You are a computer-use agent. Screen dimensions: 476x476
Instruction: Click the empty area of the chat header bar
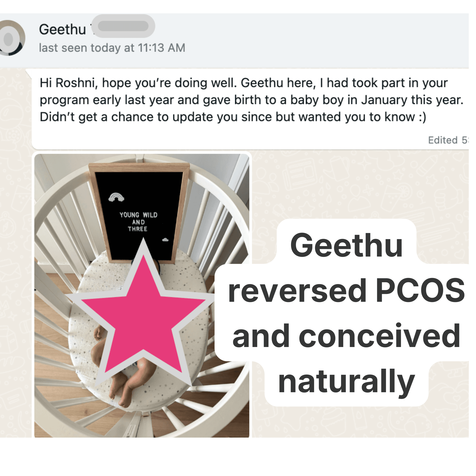[x=320, y=41]
